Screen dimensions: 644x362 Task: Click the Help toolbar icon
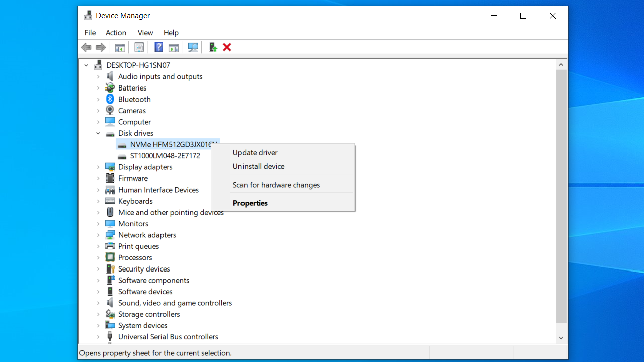[x=158, y=47]
